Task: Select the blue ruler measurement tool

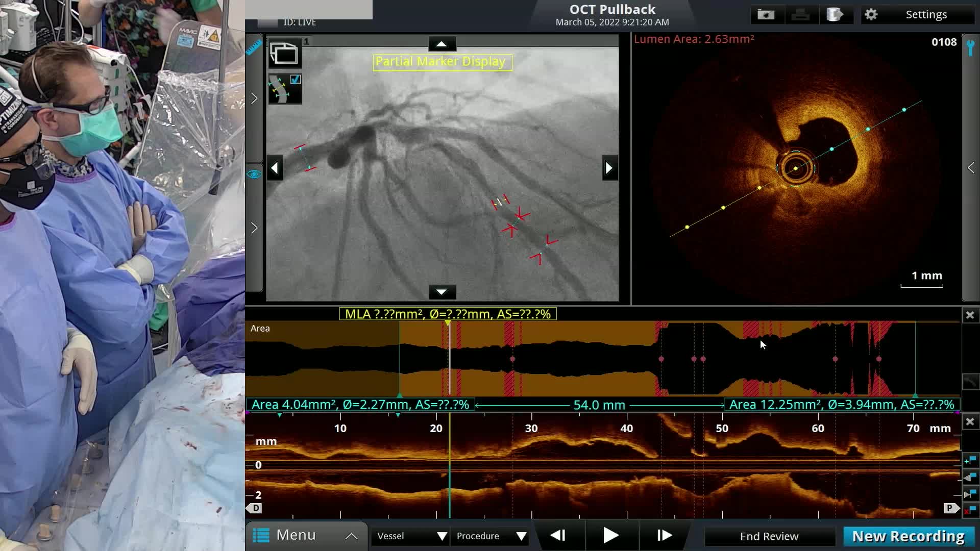Action: tap(254, 47)
